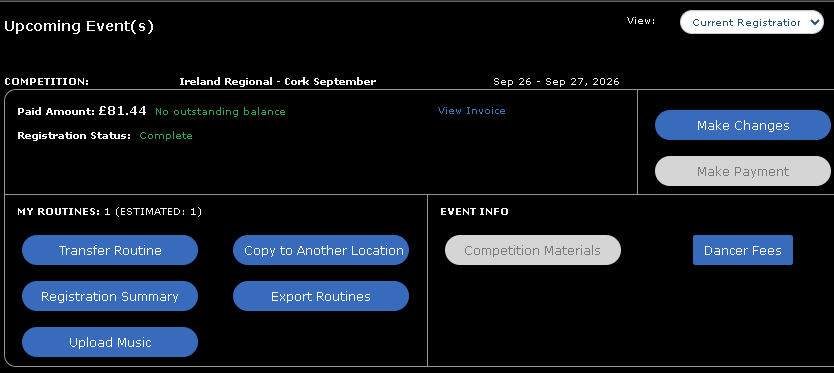The image size is (834, 373).
Task: Click the Upcoming Event(s) heading
Action: pos(79,26)
